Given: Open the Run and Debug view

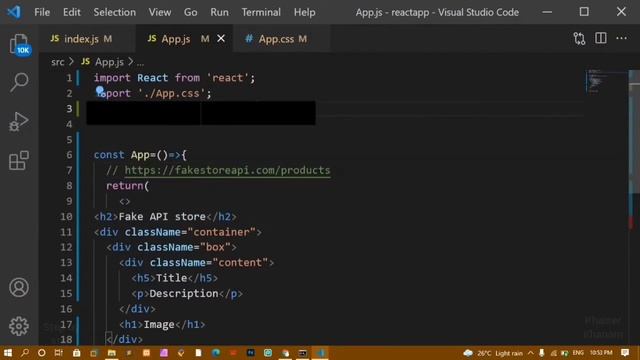Looking at the screenshot, I should 19,122.
